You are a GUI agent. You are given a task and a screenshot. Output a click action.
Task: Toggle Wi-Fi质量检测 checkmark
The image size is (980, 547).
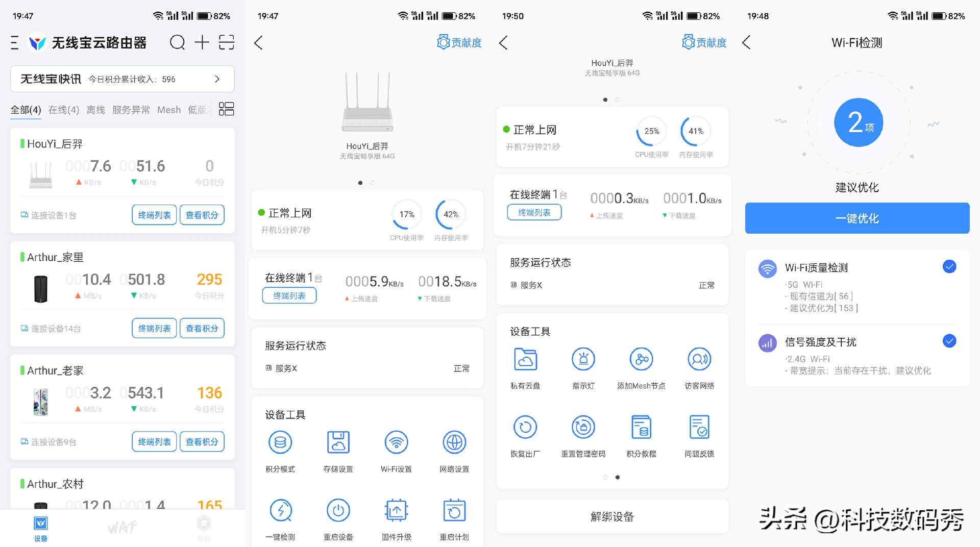(949, 266)
